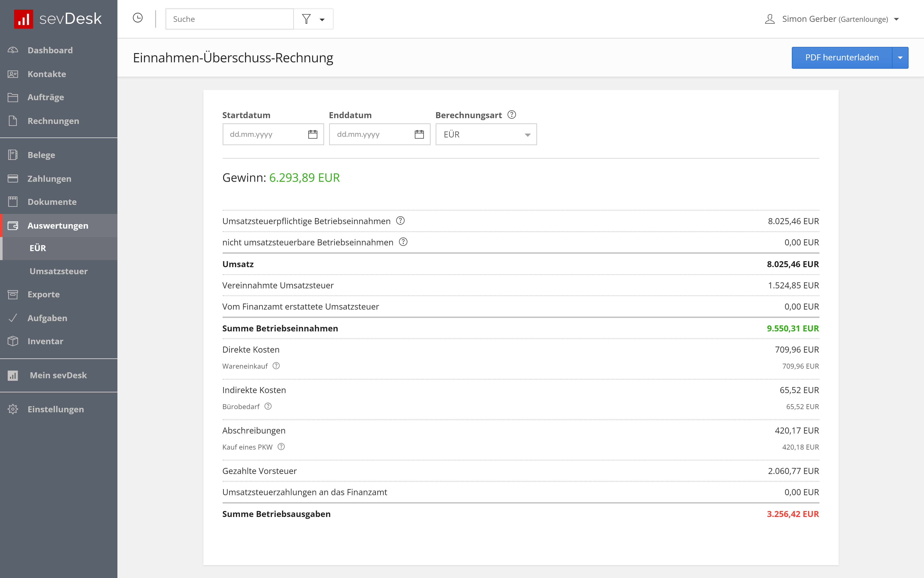Download the PDF report
The height and width of the screenshot is (578, 924).
click(841, 58)
